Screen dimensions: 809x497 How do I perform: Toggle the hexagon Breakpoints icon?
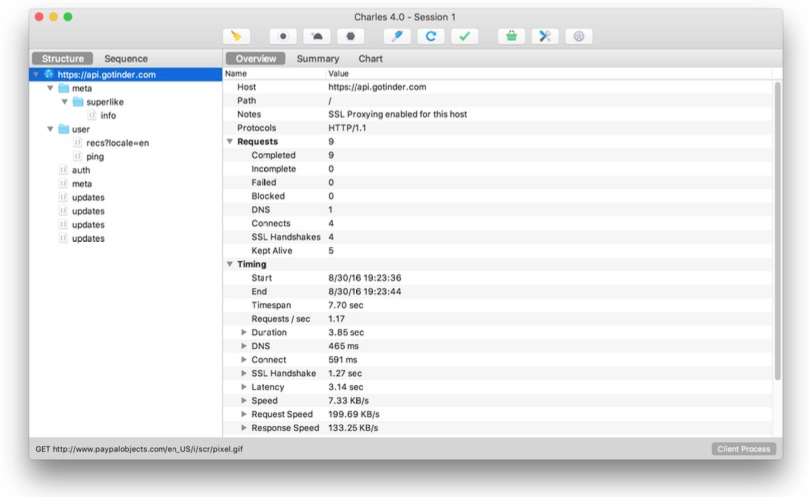tap(349, 36)
